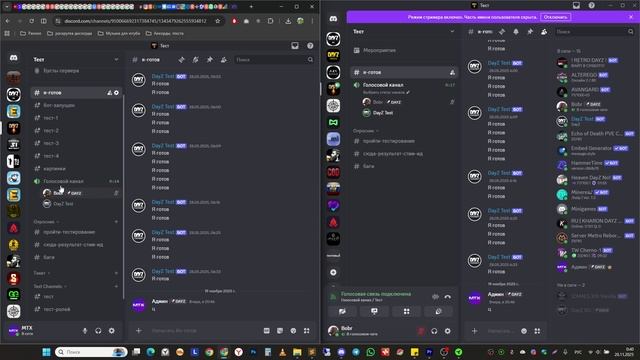Open help in browser Discord title bar

click(x=310, y=46)
